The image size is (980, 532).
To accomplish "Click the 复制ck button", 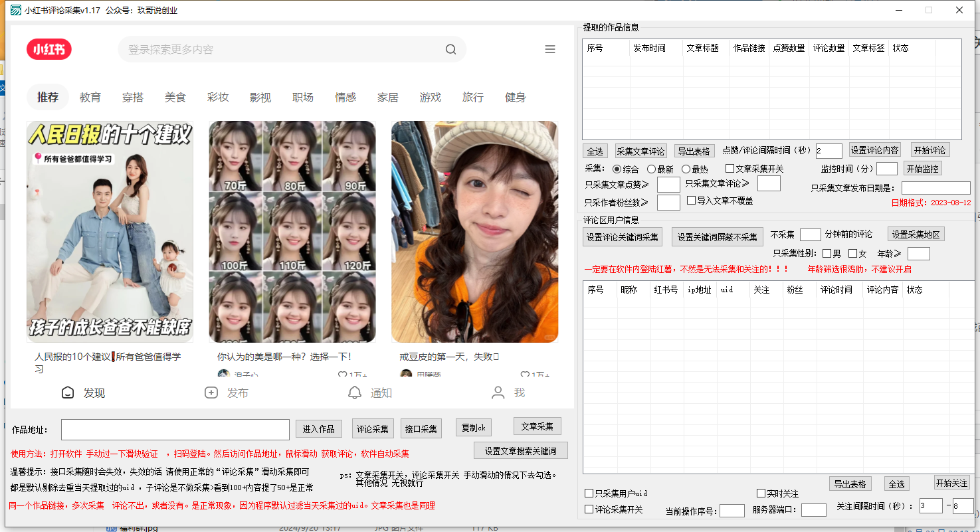I will (x=474, y=427).
